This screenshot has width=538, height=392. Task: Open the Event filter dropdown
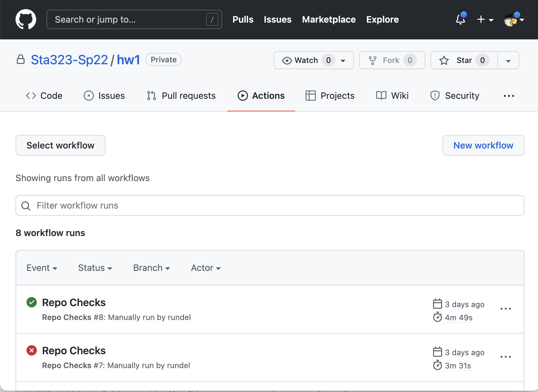pos(42,268)
